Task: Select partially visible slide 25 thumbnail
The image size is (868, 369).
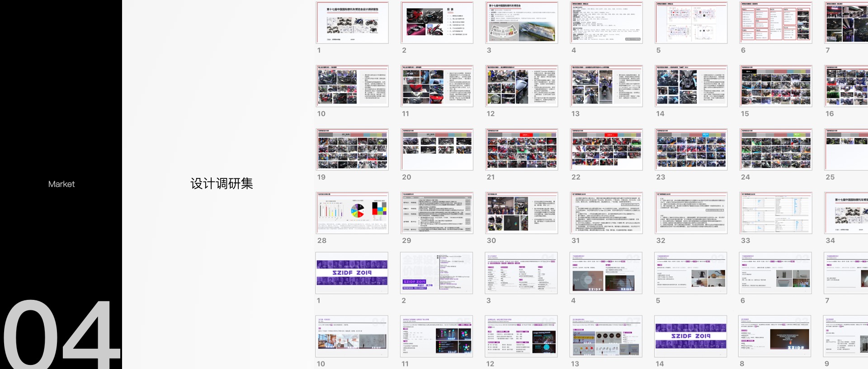Action: pos(846,149)
